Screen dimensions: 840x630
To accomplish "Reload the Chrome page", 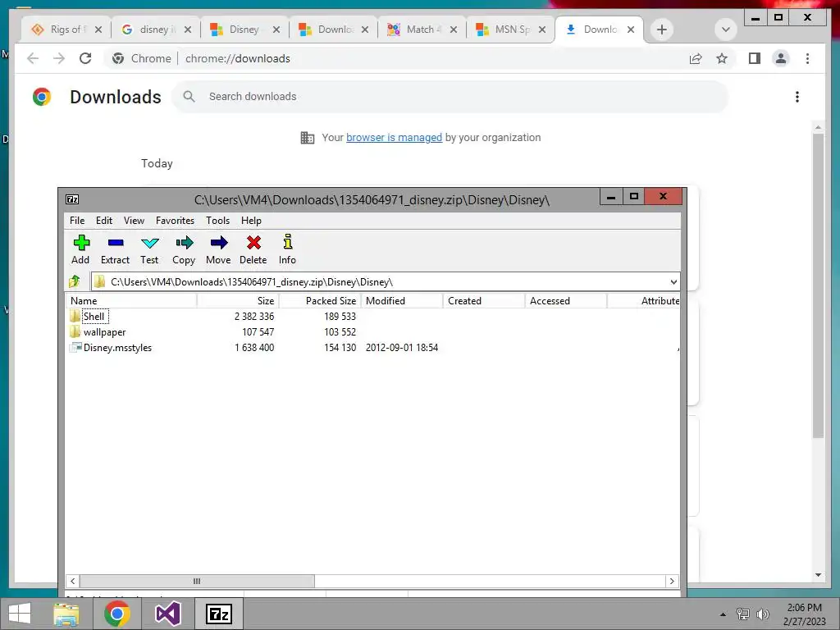I will click(85, 58).
